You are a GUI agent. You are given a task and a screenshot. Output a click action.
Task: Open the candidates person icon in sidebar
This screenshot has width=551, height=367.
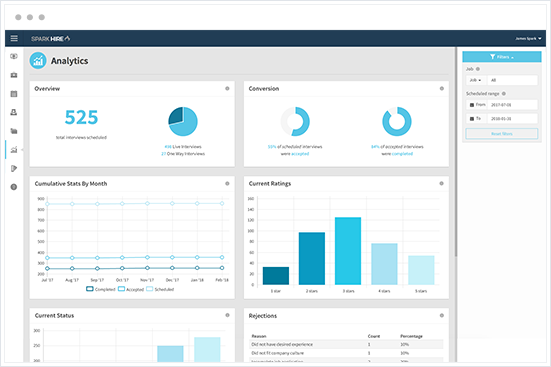pos(14,112)
